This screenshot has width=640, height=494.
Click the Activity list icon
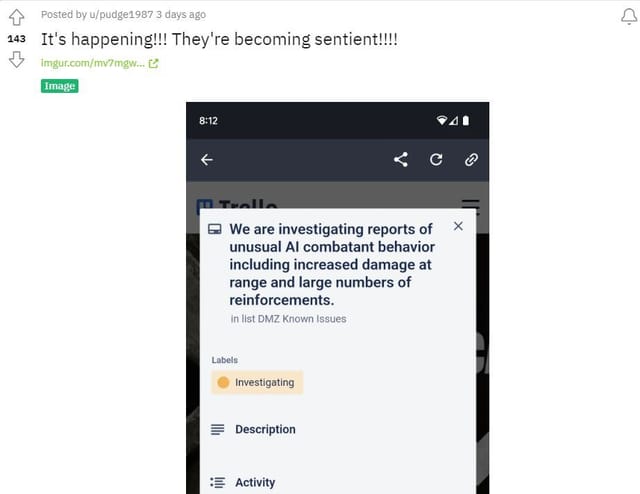[x=218, y=483]
